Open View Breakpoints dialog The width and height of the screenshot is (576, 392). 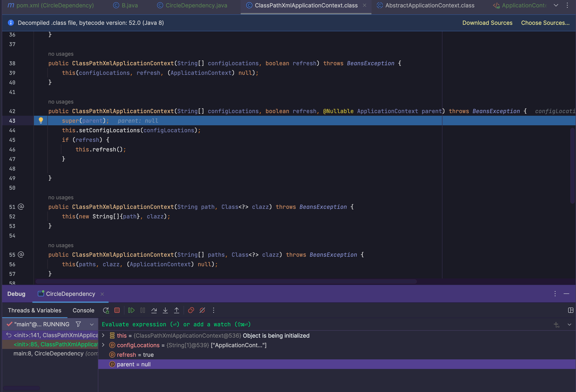click(x=191, y=310)
